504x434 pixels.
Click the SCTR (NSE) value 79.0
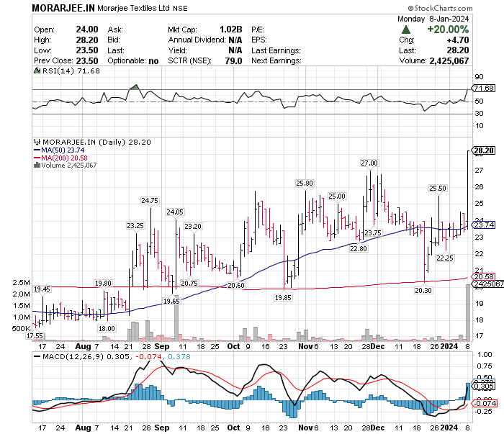pos(234,60)
